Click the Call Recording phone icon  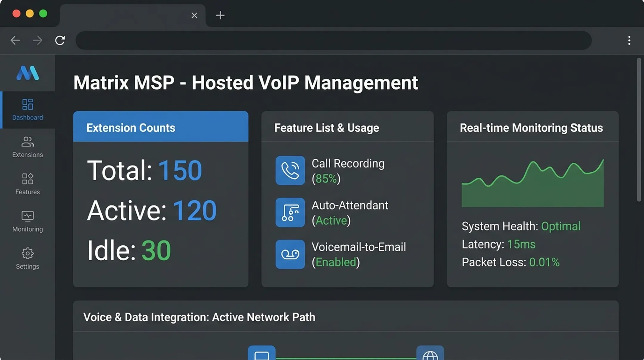coord(290,170)
